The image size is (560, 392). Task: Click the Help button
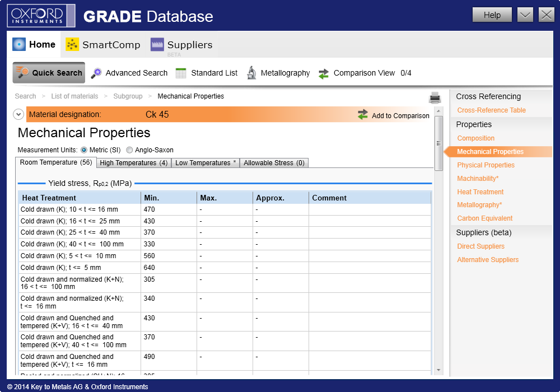(492, 15)
